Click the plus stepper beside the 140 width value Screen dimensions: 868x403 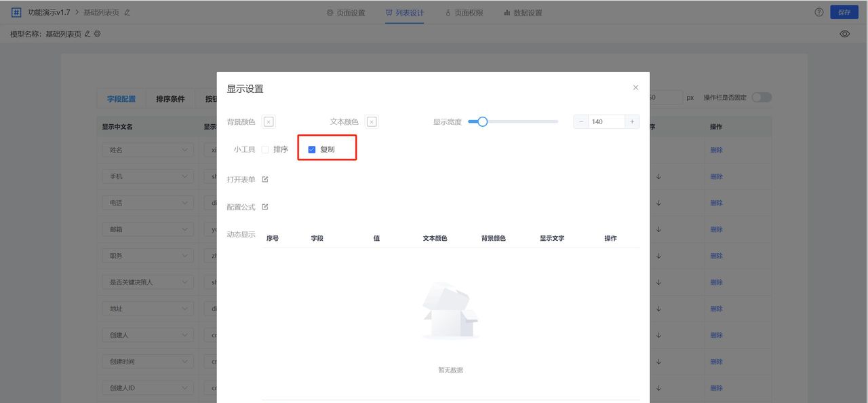[x=631, y=121]
